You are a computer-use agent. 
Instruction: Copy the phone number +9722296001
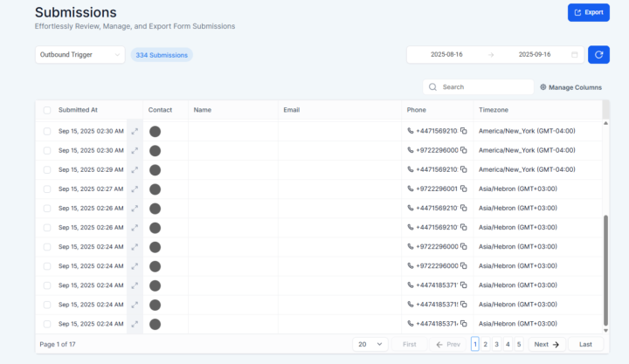pyautogui.click(x=464, y=189)
